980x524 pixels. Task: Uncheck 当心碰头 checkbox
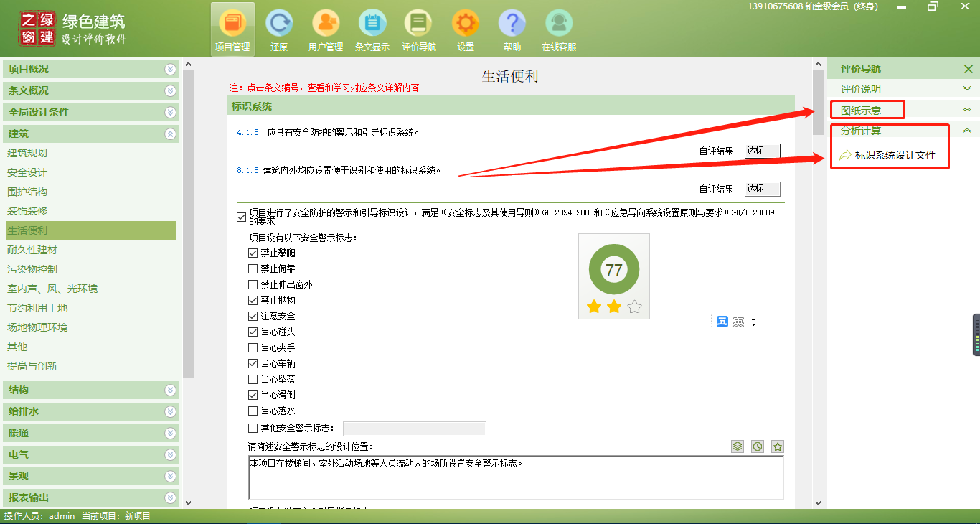253,332
